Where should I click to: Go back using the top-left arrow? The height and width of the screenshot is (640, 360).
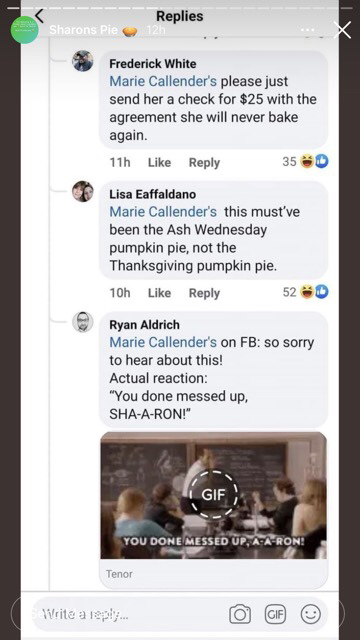39,16
